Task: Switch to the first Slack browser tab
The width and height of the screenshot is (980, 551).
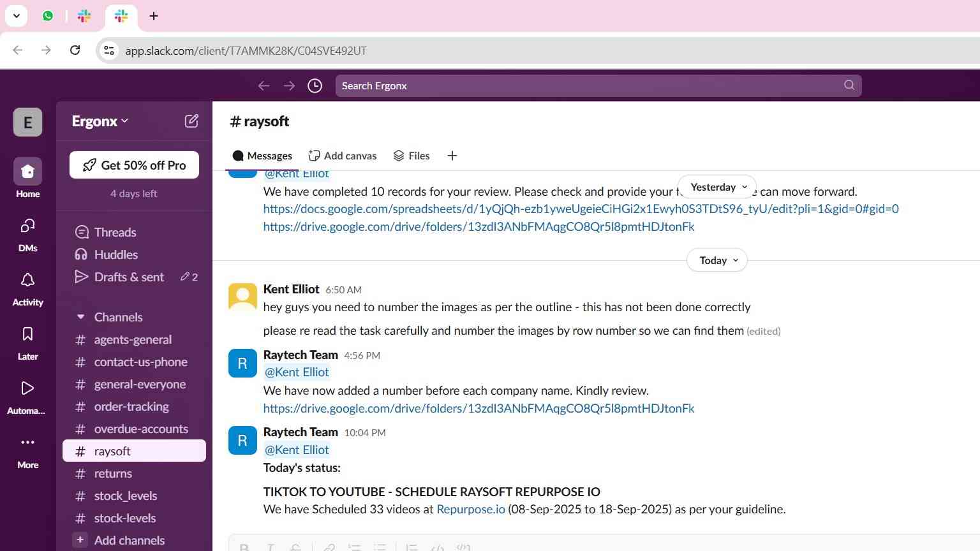Action: [84, 16]
